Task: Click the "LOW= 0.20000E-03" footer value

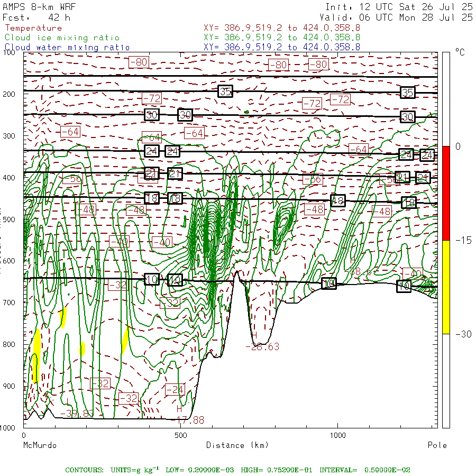Action: click(200, 470)
